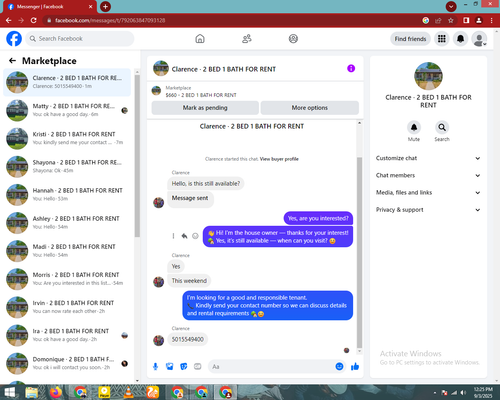Click the Search Facebook field
The width and height of the screenshot is (500, 400).
pyautogui.click(x=80, y=39)
